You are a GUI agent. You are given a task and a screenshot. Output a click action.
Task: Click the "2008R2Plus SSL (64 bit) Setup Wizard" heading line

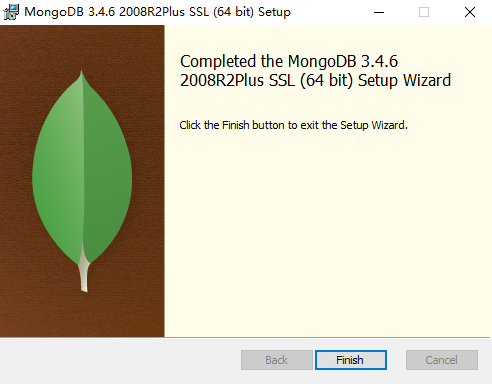(315, 80)
